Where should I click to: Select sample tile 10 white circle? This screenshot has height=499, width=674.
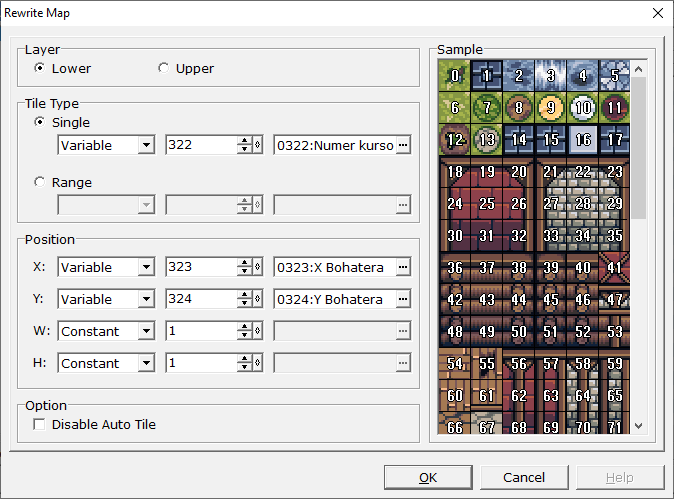point(582,107)
